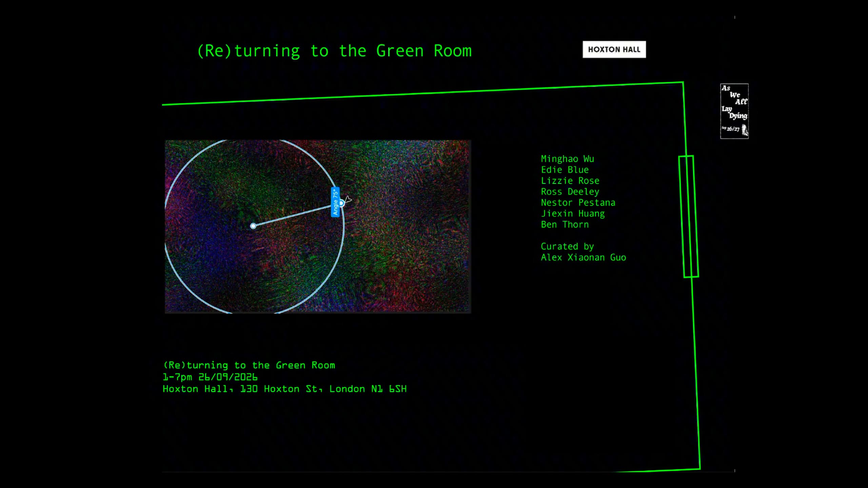Click on Lizzie Rose in the artist list
The image size is (868, 488).
tap(570, 181)
